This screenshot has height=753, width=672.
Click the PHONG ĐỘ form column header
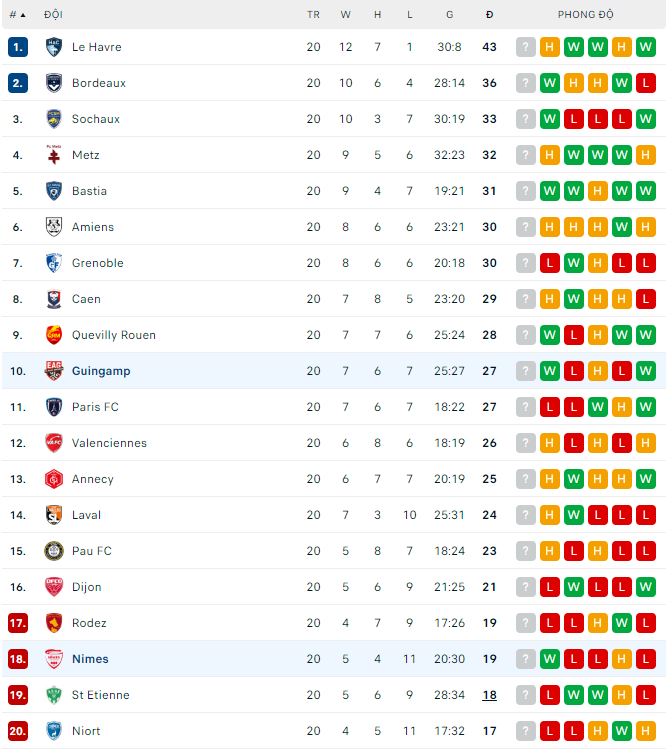pos(585,15)
